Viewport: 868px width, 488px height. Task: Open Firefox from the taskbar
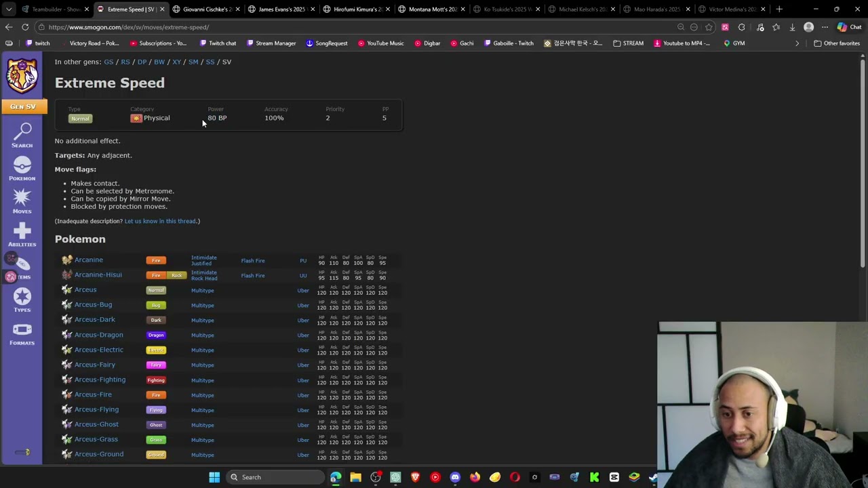(x=475, y=477)
